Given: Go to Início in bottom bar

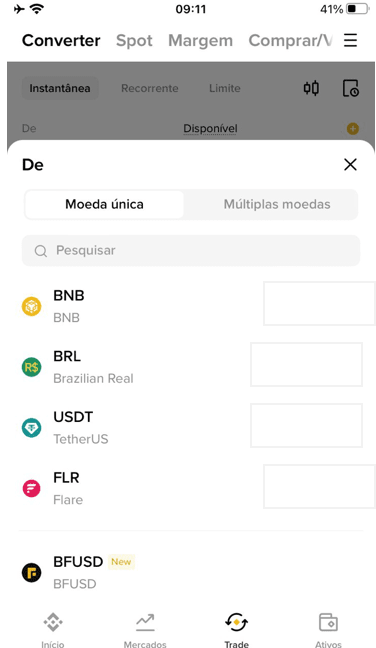Looking at the screenshot, I should coord(53,630).
